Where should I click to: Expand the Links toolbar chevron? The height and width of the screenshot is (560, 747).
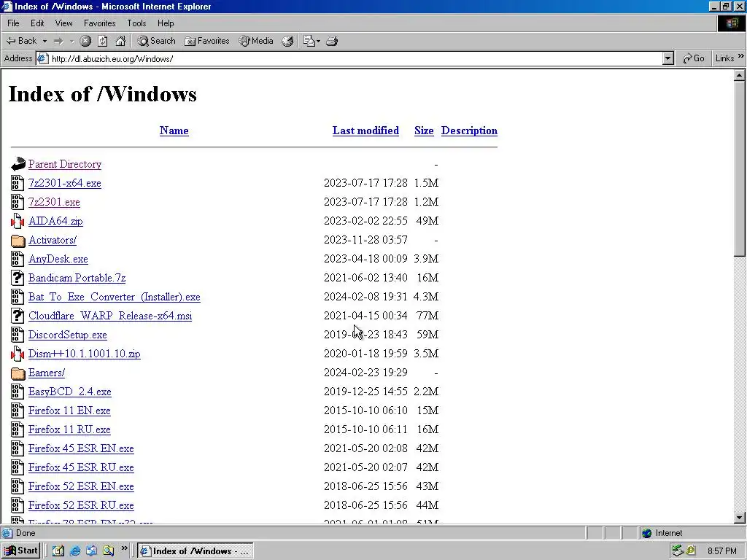[741, 56]
